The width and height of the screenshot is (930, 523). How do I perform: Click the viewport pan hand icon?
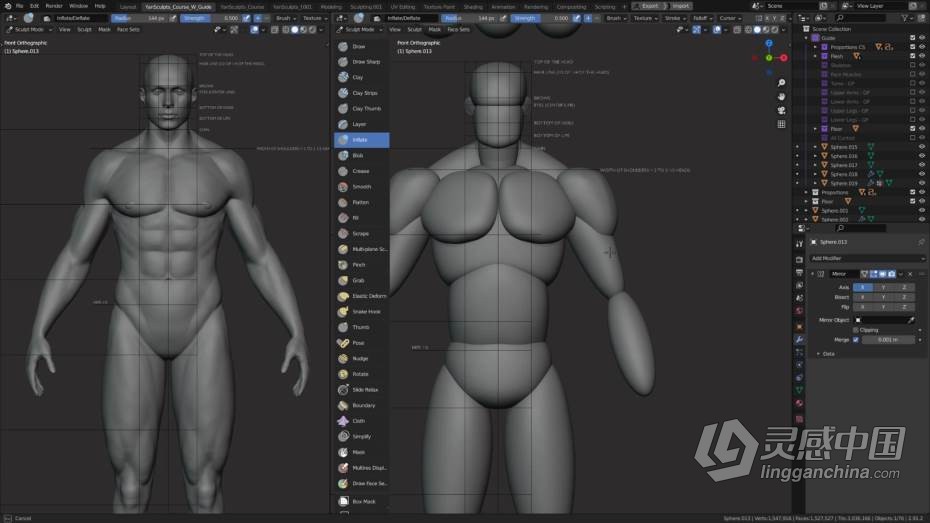[x=781, y=97]
